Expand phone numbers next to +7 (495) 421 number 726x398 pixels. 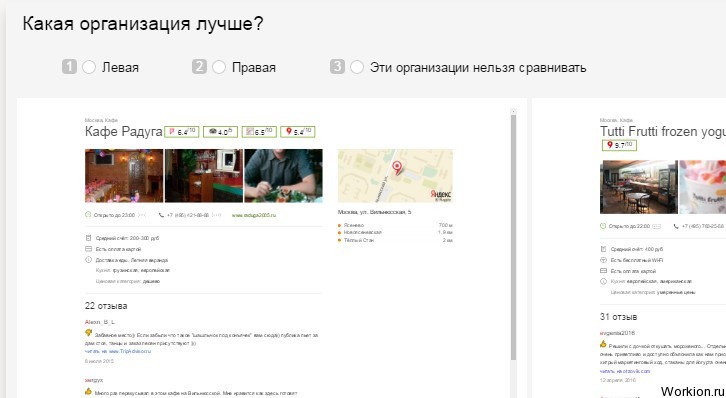pos(216,215)
